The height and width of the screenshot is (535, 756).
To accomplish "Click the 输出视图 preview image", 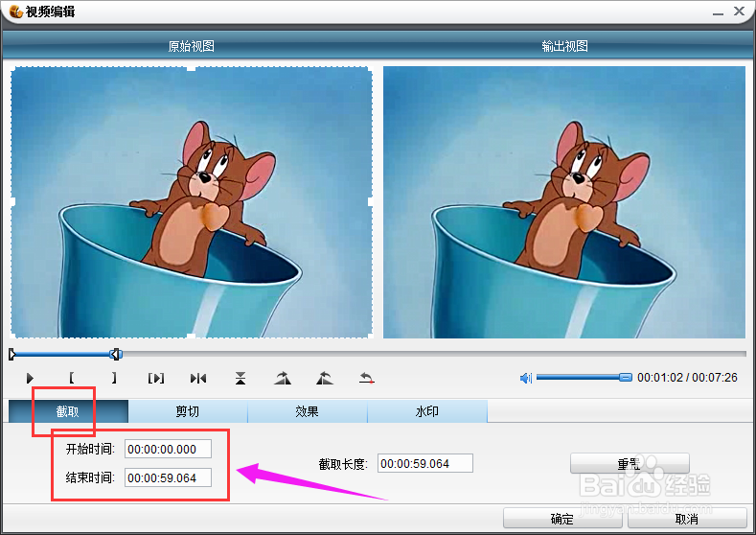I will (x=564, y=202).
